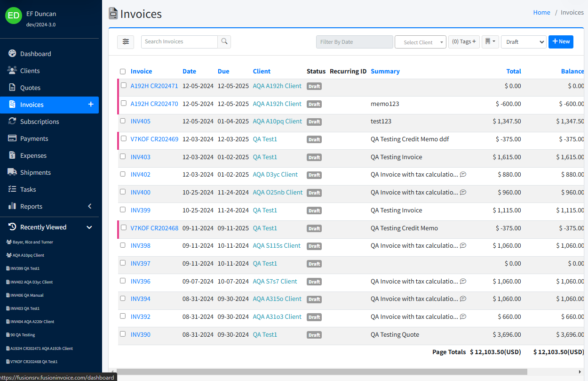Open the Select Client dropdown

click(420, 42)
